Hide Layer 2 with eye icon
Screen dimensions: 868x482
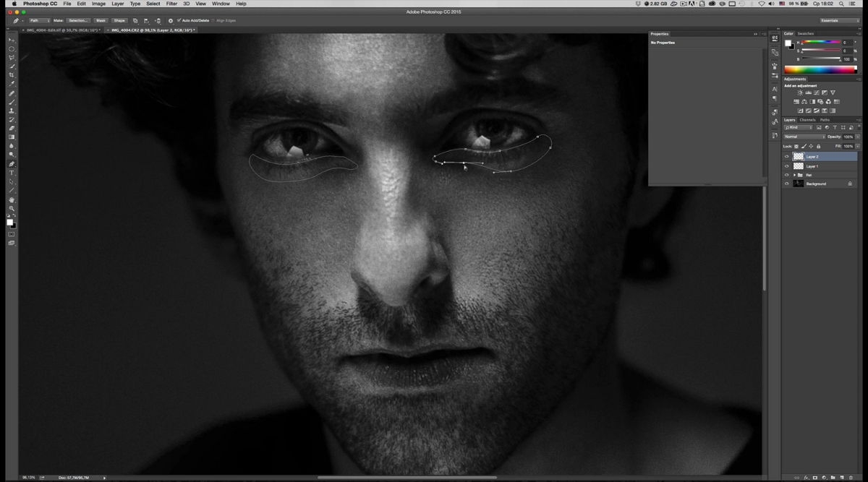point(787,157)
